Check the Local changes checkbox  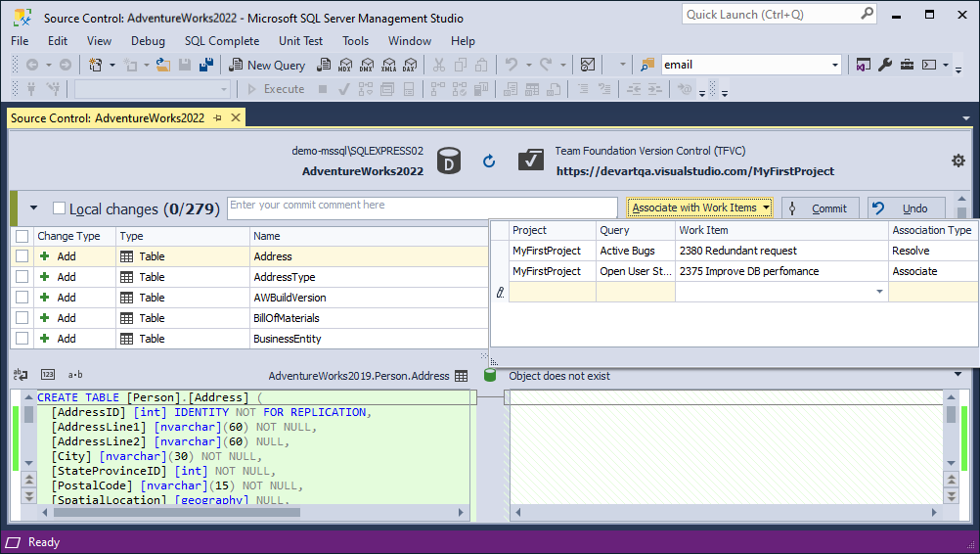[60, 208]
